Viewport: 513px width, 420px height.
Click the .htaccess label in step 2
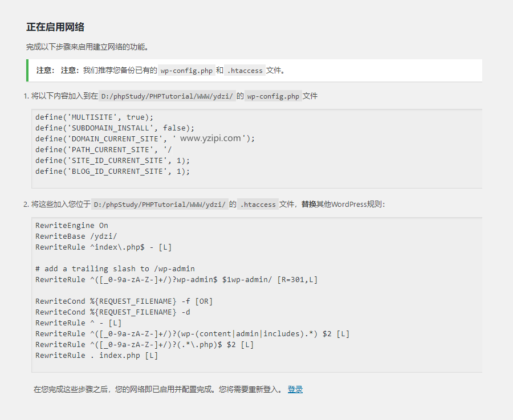(257, 204)
